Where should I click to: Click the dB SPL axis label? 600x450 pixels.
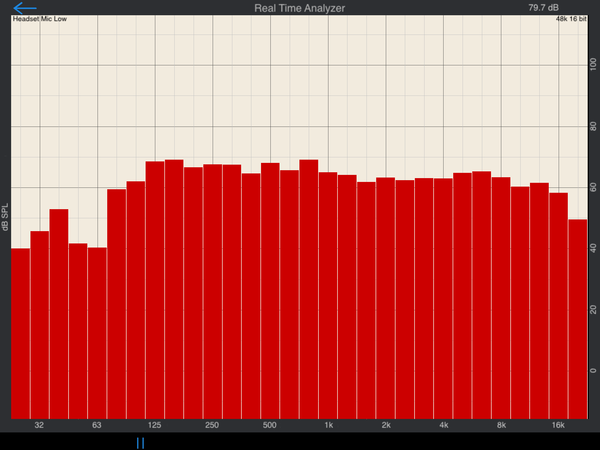pyautogui.click(x=5, y=217)
